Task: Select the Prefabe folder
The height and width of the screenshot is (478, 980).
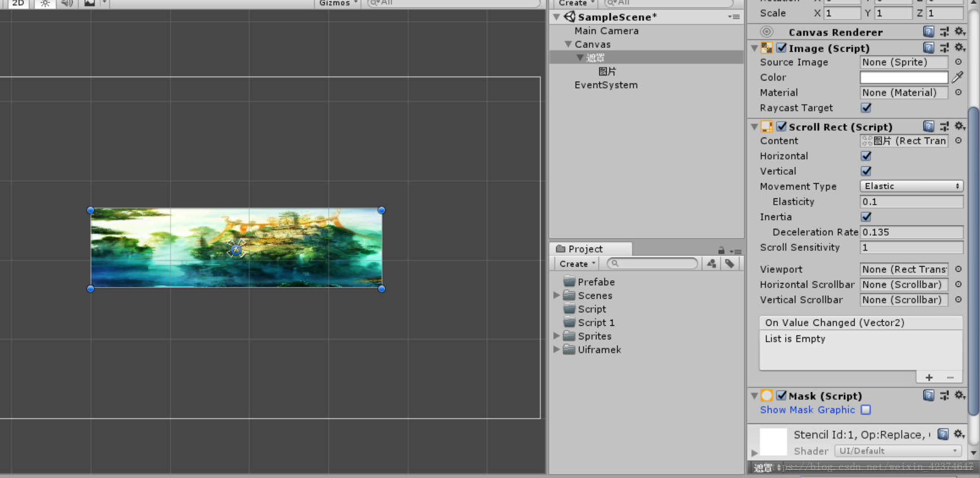Action: click(x=596, y=282)
